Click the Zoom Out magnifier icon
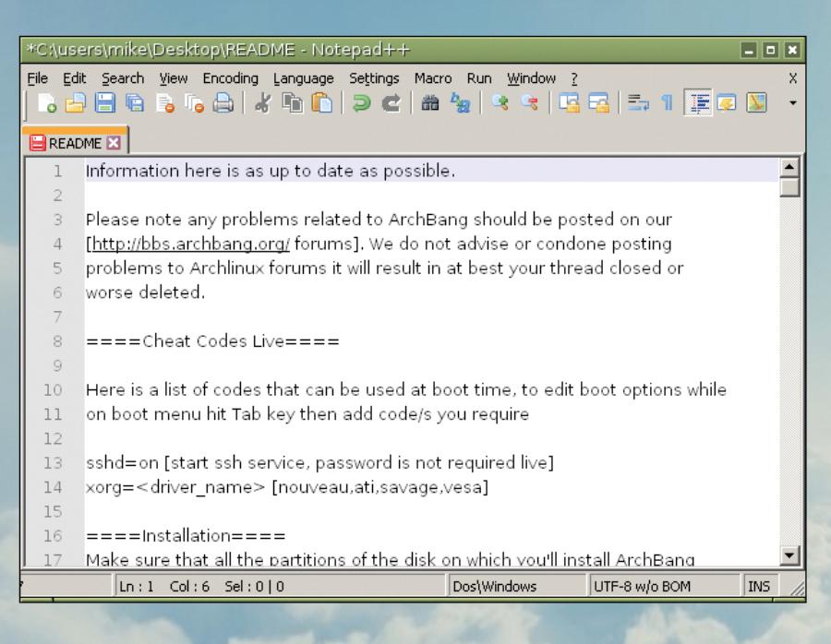 point(529,102)
